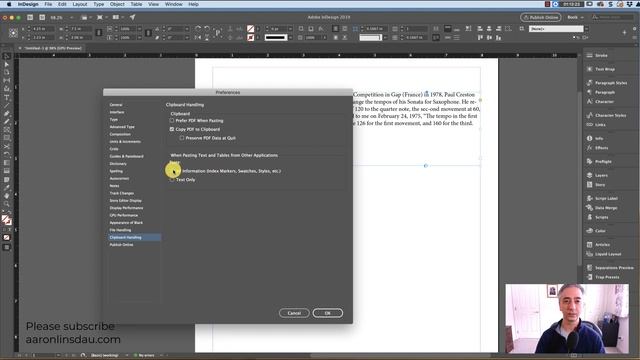Open the Links panel icon
Image resolution: width=640 pixels, height=360 pixels.
[589, 124]
